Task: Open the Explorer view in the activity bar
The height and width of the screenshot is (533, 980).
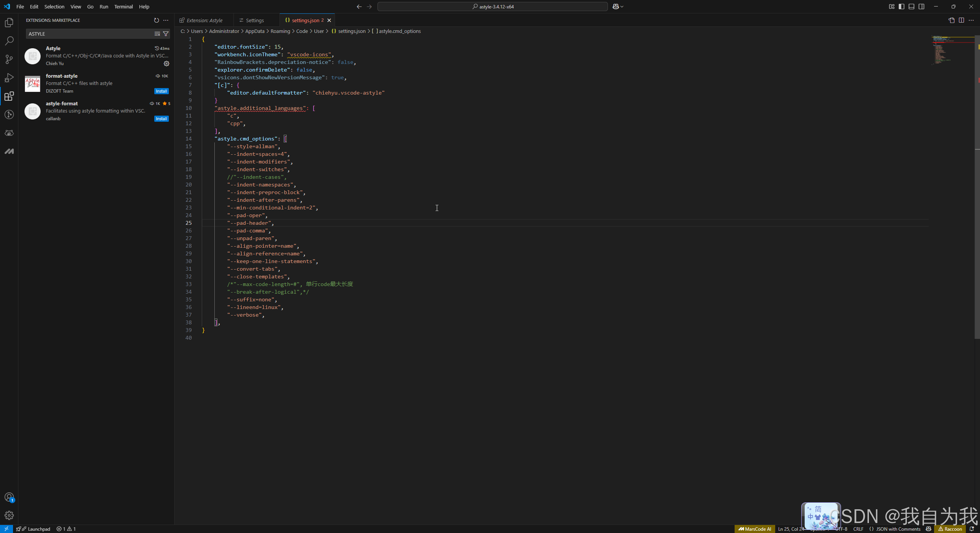Action: click(x=9, y=23)
